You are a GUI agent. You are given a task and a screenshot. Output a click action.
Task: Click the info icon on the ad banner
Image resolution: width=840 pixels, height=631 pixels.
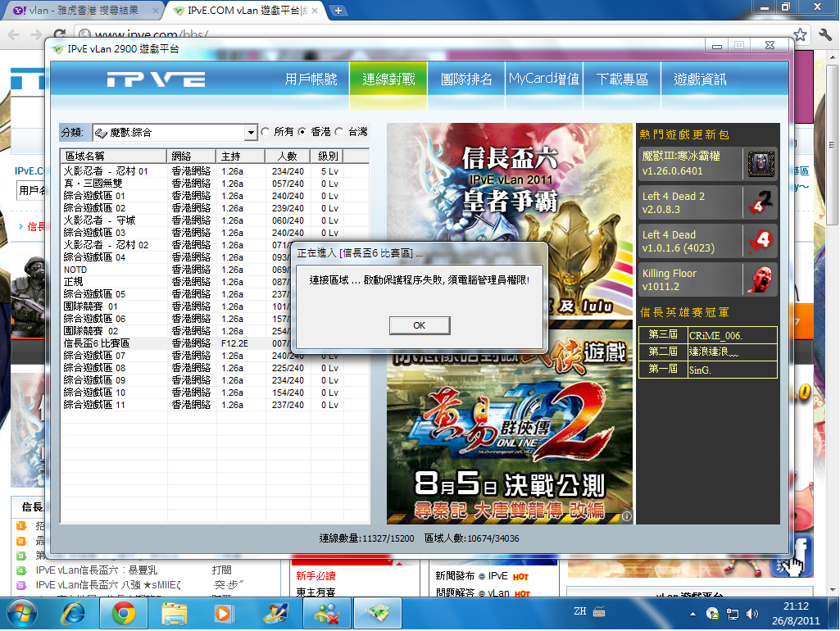pos(626,516)
